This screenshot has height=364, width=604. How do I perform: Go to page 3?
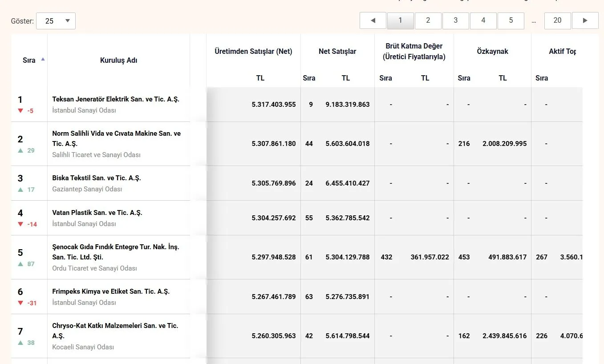coord(456,20)
